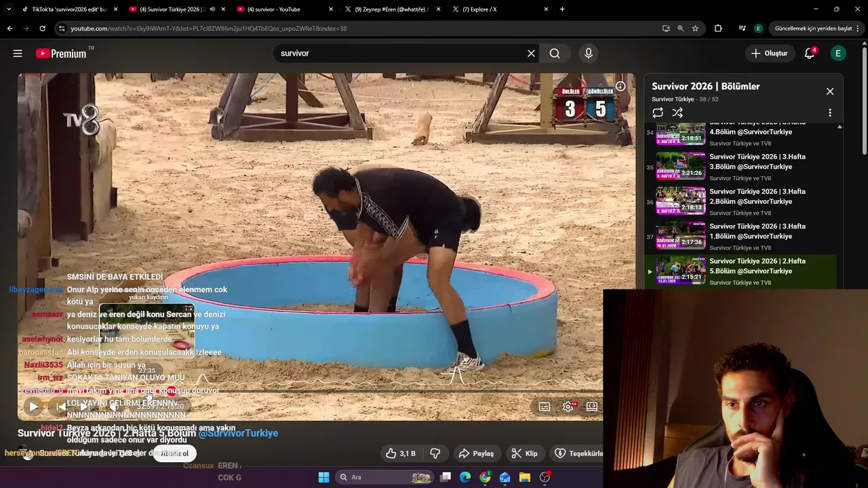Open Chrome profile E avatar
Viewport: 868px width, 488px height.
tap(758, 28)
